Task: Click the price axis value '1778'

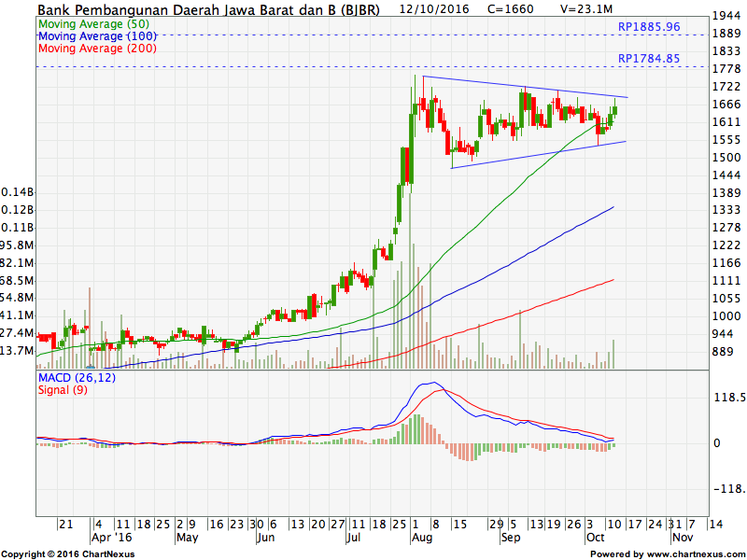Action: click(x=726, y=69)
